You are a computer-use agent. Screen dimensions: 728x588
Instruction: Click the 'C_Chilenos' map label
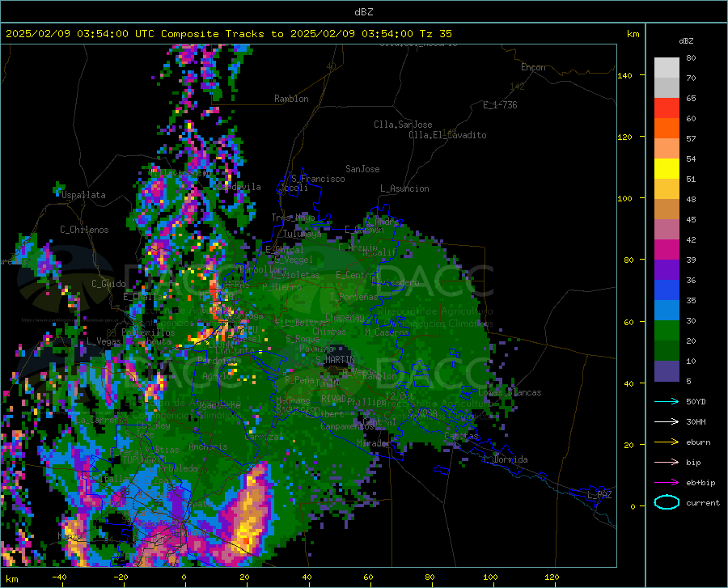tap(84, 230)
